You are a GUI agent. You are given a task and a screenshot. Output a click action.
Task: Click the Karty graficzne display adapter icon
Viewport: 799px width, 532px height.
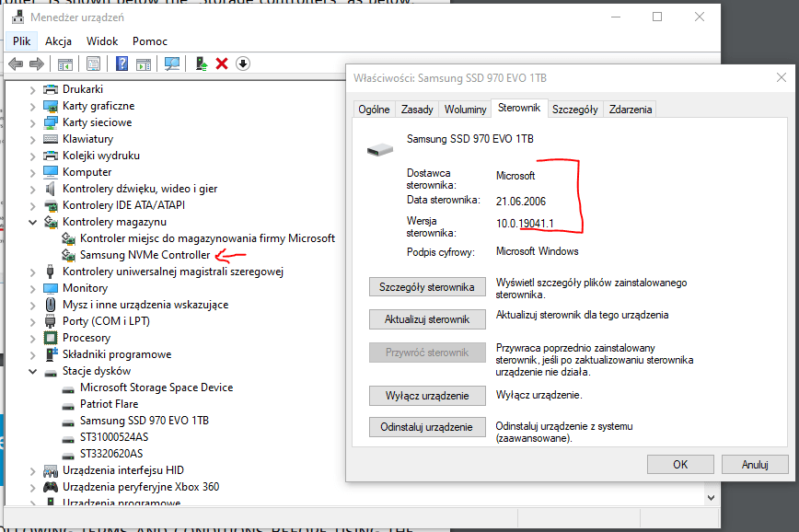click(51, 106)
